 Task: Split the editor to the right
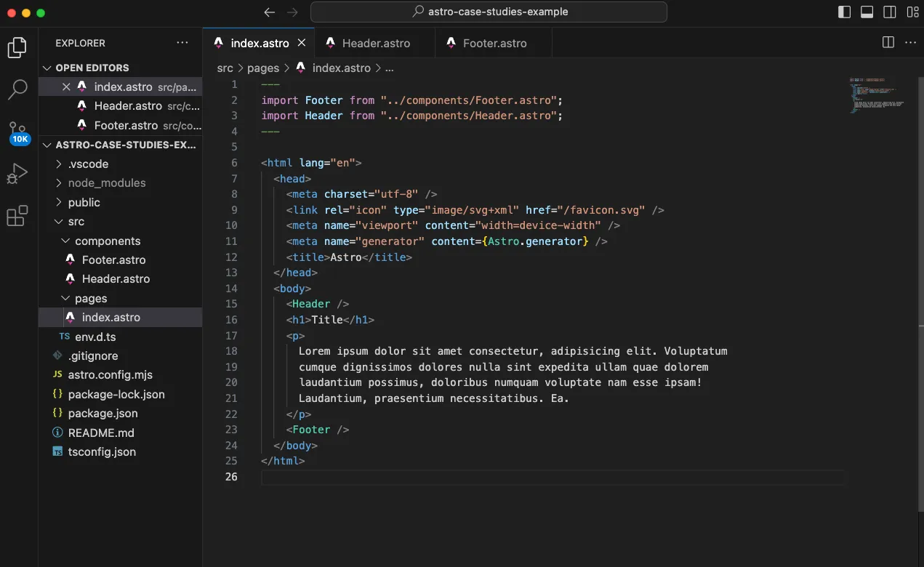coord(888,43)
